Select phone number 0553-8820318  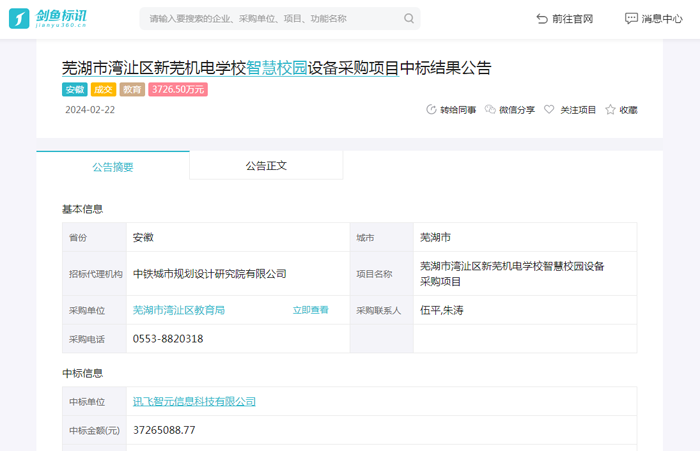[168, 339]
